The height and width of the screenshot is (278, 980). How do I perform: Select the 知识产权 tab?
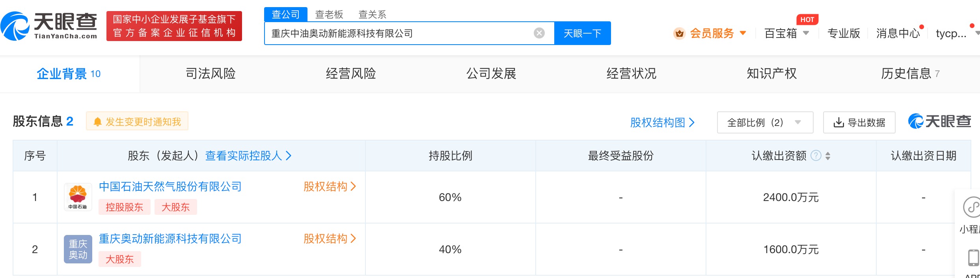point(772,74)
